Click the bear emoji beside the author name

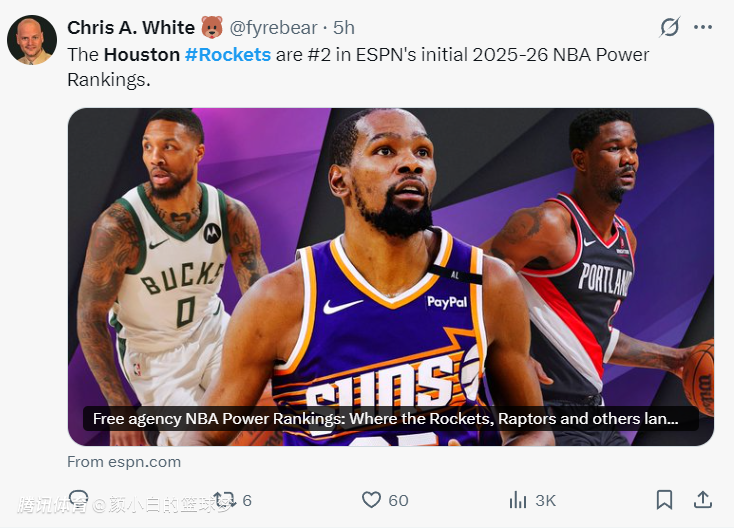pyautogui.click(x=212, y=27)
